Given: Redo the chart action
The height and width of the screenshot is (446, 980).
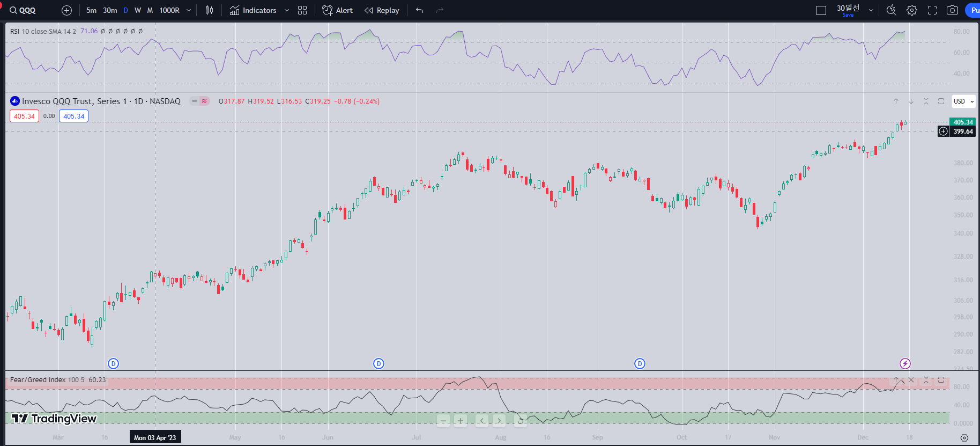Looking at the screenshot, I should point(440,10).
